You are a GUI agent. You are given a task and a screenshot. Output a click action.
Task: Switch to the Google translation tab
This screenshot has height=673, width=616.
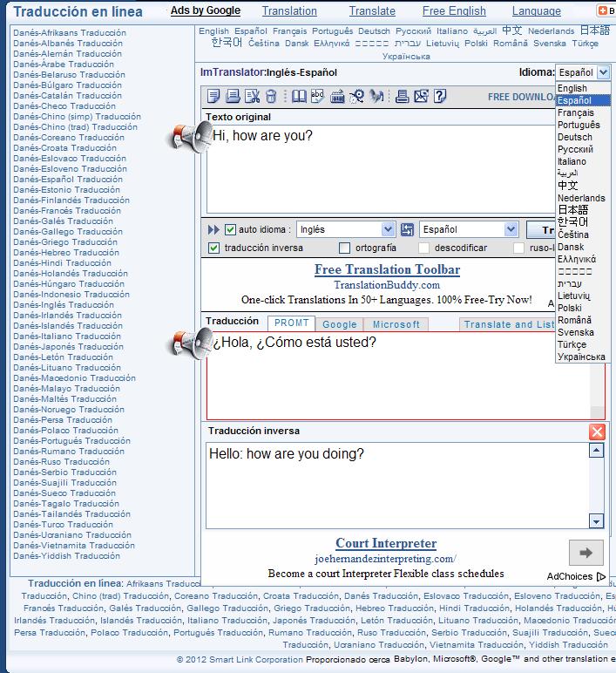[x=340, y=324]
